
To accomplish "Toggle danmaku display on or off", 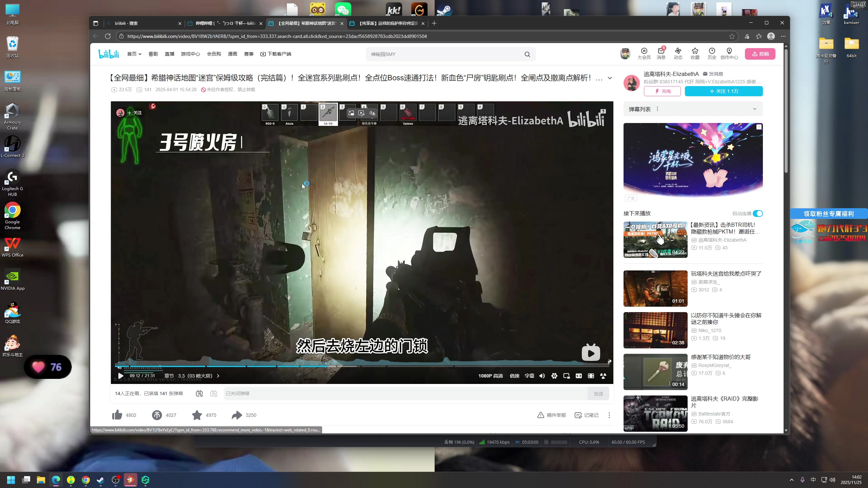I will 199,393.
